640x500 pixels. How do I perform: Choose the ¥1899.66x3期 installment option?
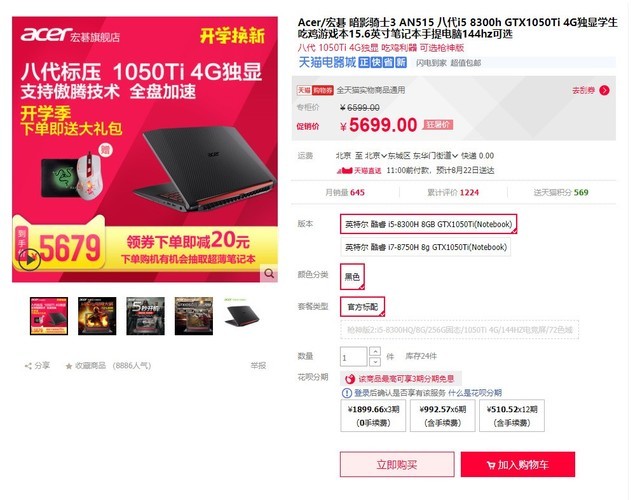tap(373, 416)
